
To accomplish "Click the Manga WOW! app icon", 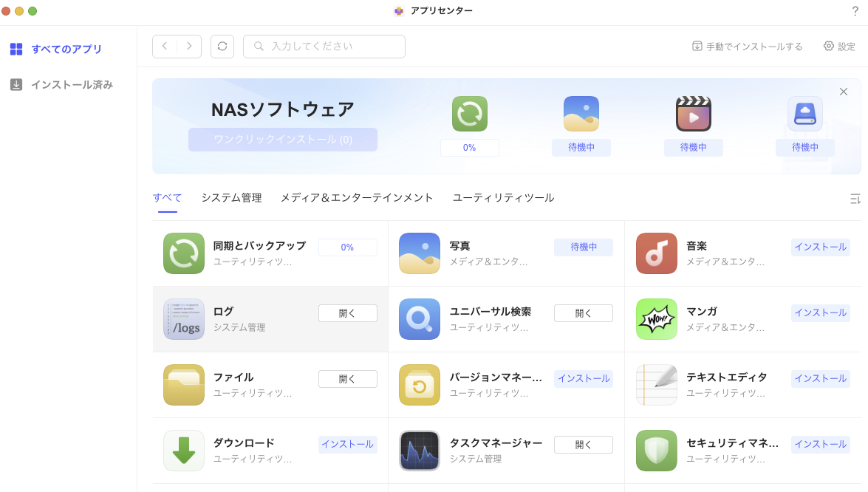I will click(x=656, y=319).
